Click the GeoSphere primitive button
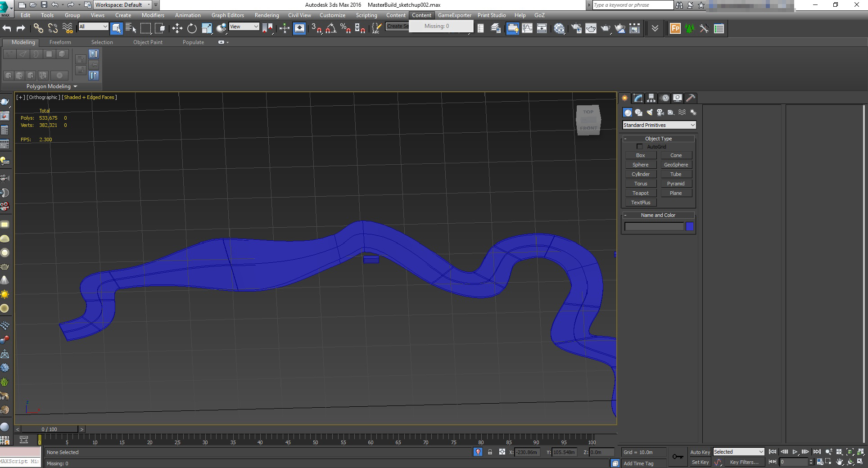Image resolution: width=868 pixels, height=468 pixels. [x=676, y=165]
